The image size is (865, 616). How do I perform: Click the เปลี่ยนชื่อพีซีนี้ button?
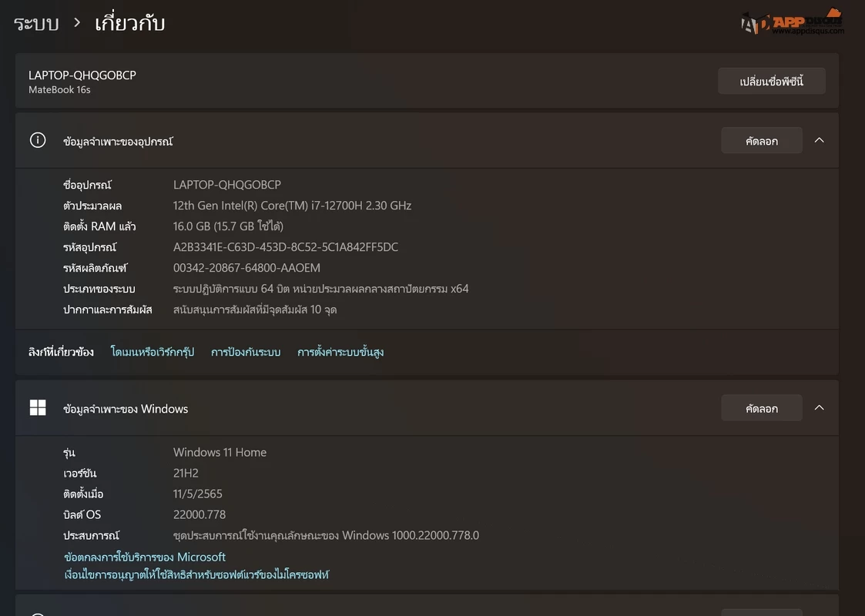pyautogui.click(x=771, y=81)
